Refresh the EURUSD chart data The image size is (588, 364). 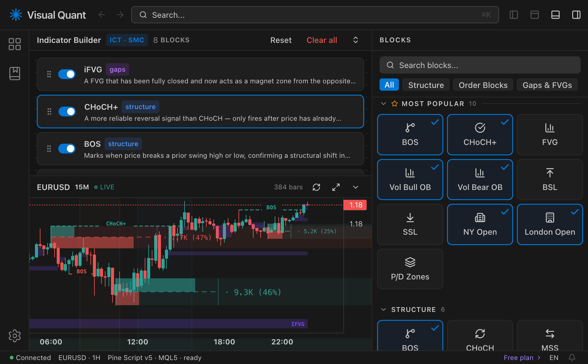(316, 187)
